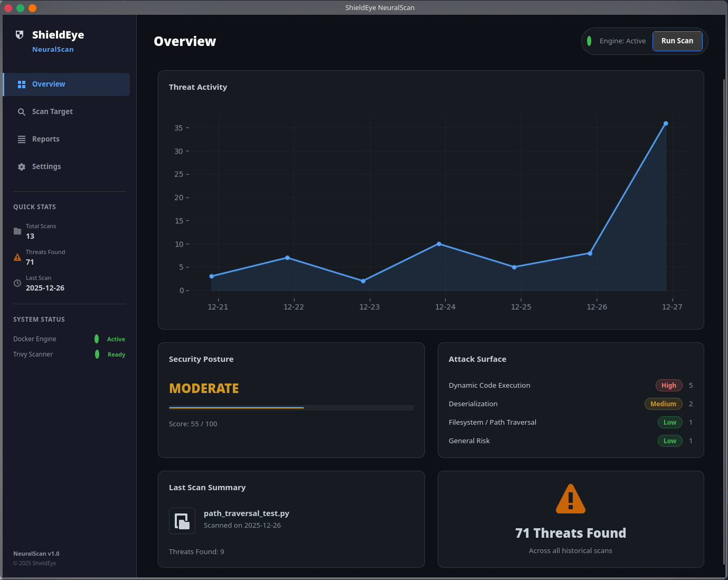Click the Medium severity badge
Viewport: 728px width, 580px height.
(664, 404)
